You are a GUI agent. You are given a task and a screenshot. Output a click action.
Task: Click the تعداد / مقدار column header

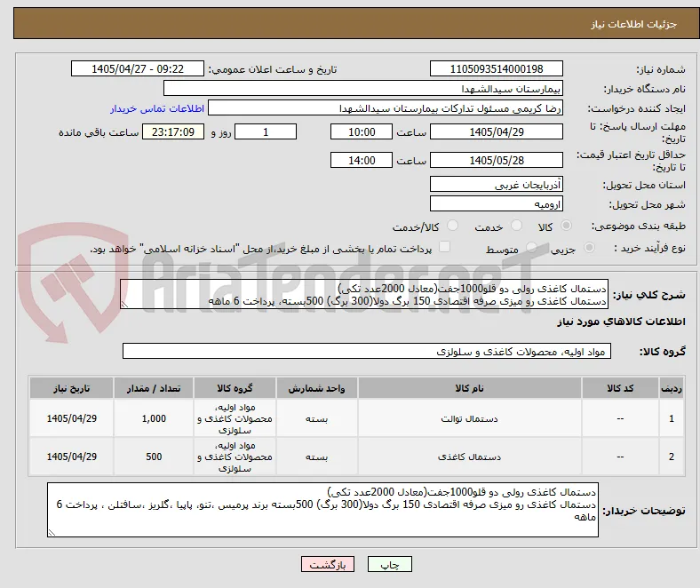coord(154,388)
